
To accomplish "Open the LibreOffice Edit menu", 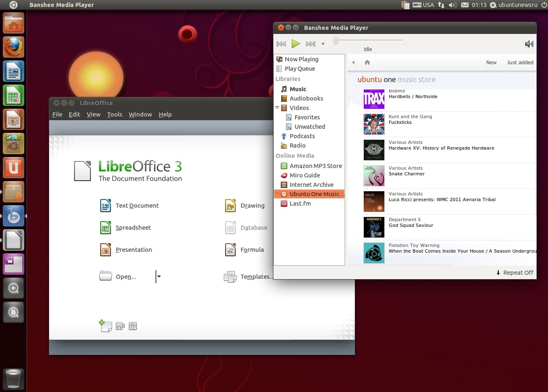I will [x=74, y=114].
